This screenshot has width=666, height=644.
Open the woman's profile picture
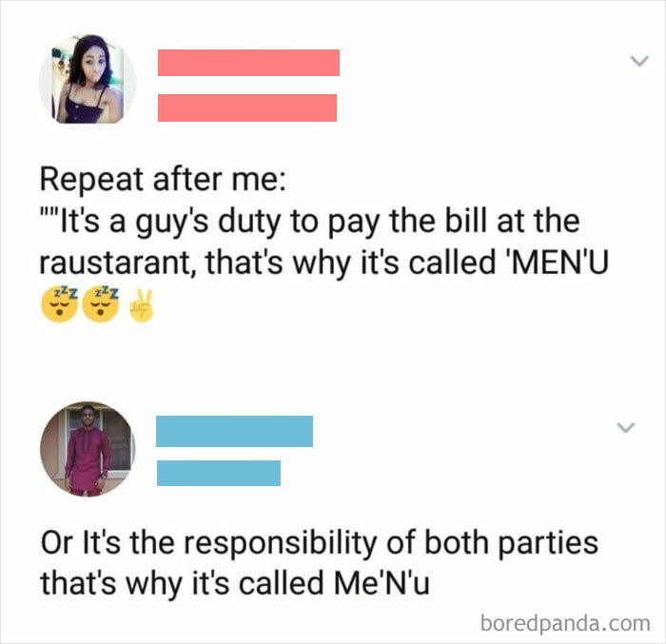point(88,80)
